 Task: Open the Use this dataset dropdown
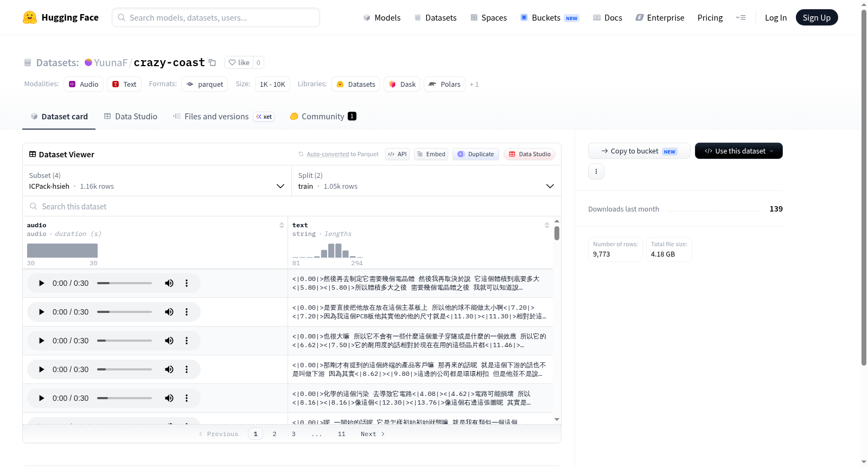(x=738, y=151)
